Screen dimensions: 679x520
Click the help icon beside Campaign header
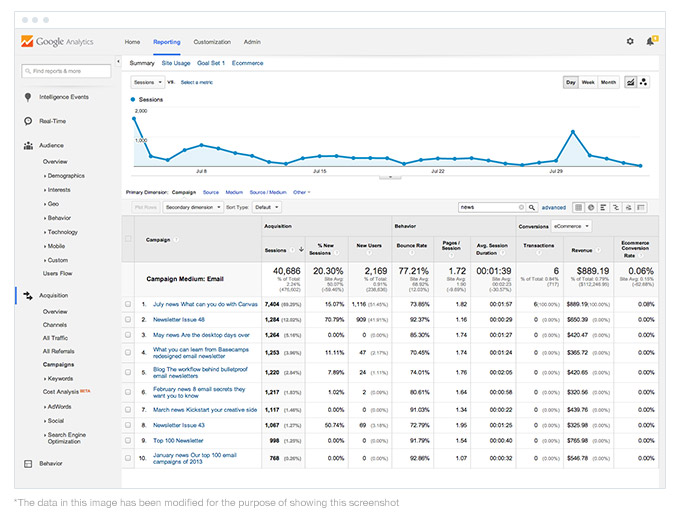click(x=176, y=240)
